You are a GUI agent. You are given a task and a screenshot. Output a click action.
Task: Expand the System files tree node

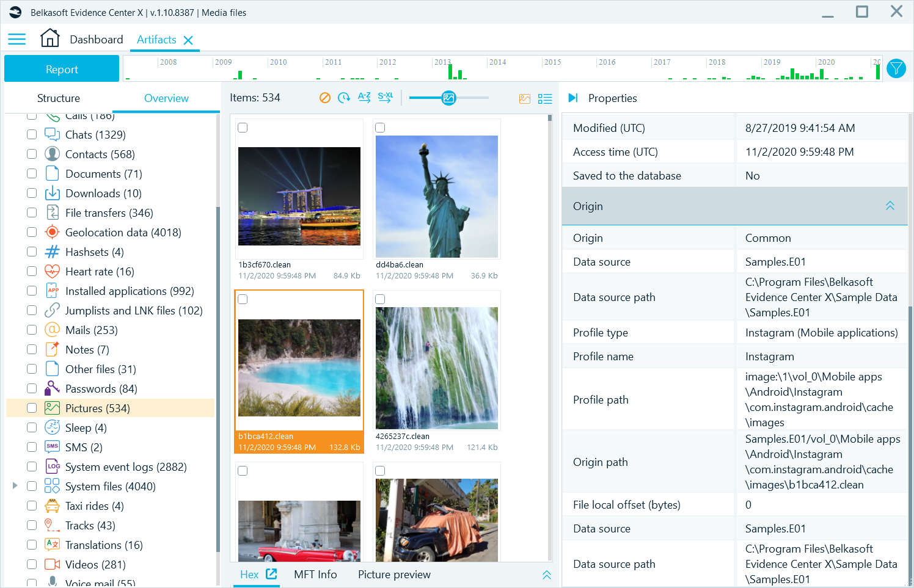coord(15,485)
